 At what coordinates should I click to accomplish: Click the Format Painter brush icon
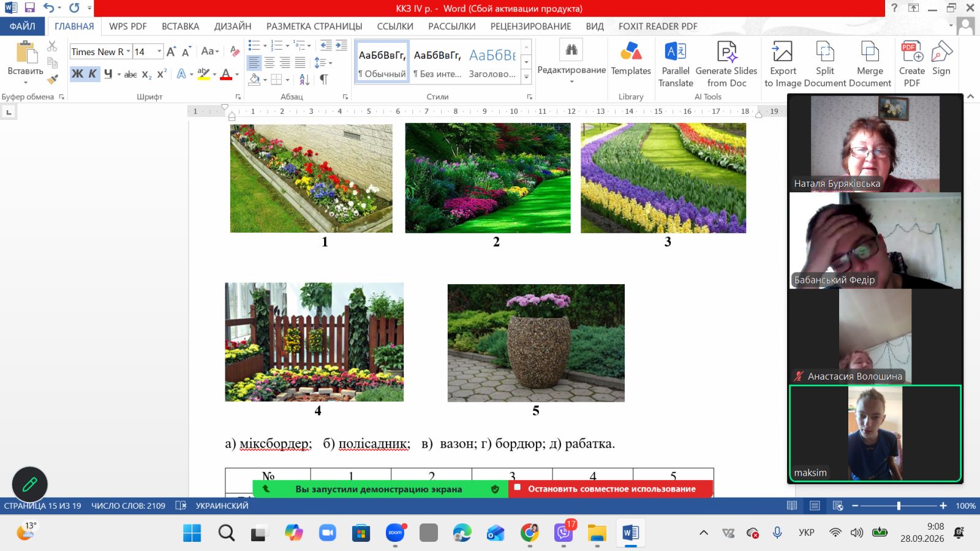pyautogui.click(x=53, y=79)
